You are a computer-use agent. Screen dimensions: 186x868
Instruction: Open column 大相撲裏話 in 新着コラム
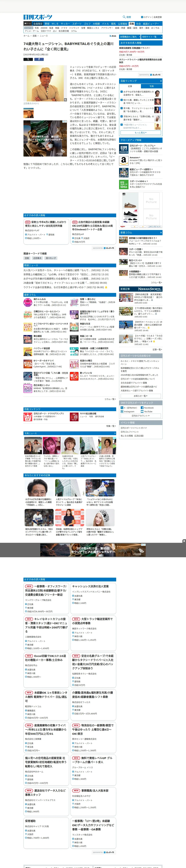pyautogui.click(x=134, y=271)
